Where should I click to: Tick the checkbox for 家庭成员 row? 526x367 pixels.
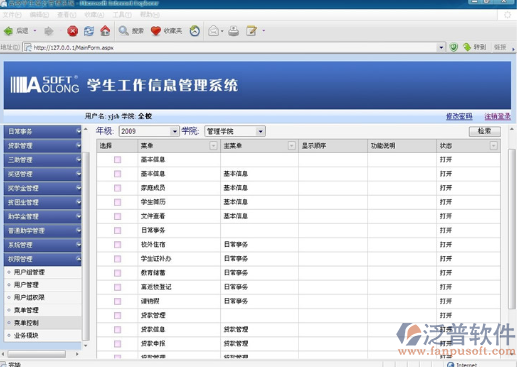117,188
